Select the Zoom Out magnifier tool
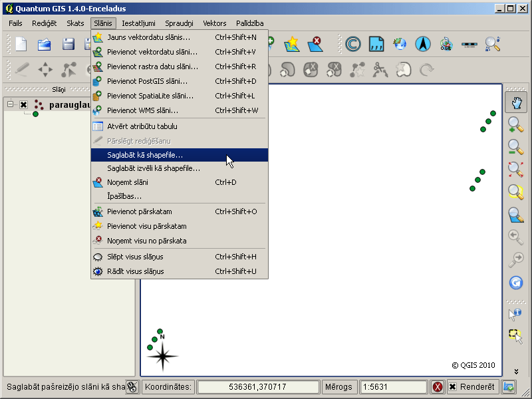Viewport: 532px width, 399px height. (x=516, y=147)
